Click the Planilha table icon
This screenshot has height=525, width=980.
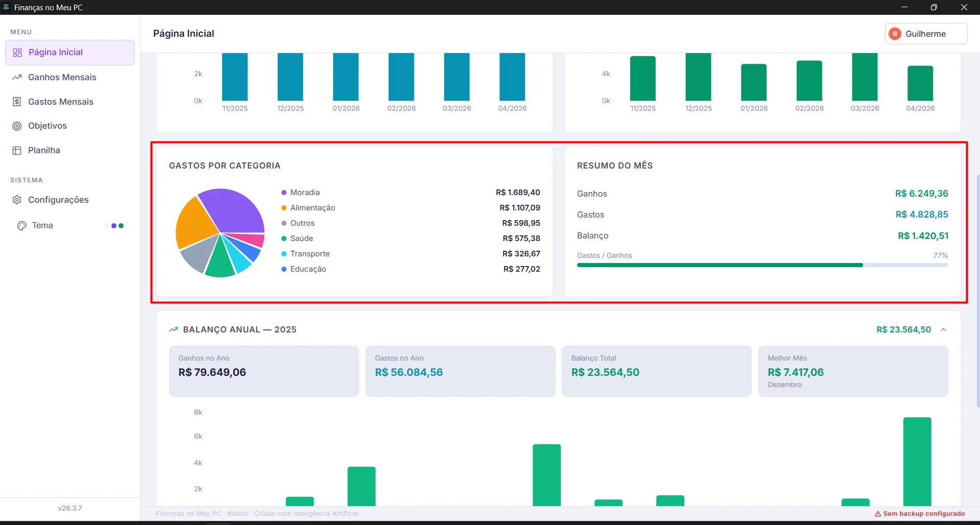click(17, 151)
